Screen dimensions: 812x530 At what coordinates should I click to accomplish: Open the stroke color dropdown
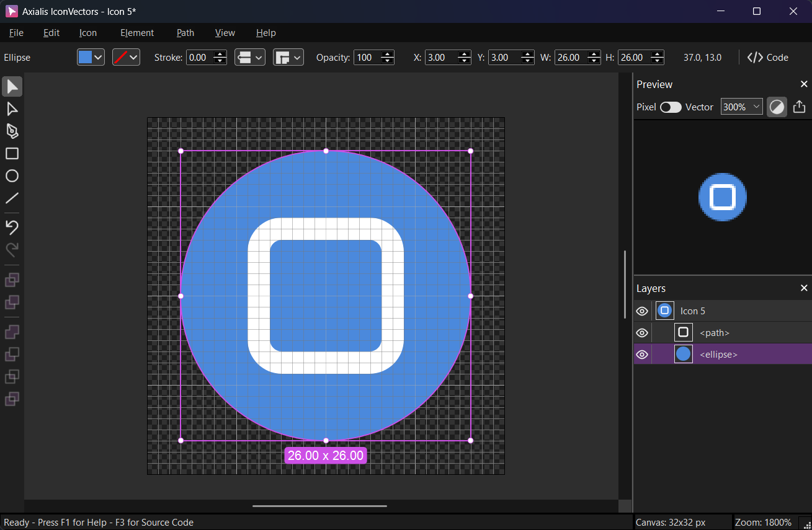(x=126, y=58)
